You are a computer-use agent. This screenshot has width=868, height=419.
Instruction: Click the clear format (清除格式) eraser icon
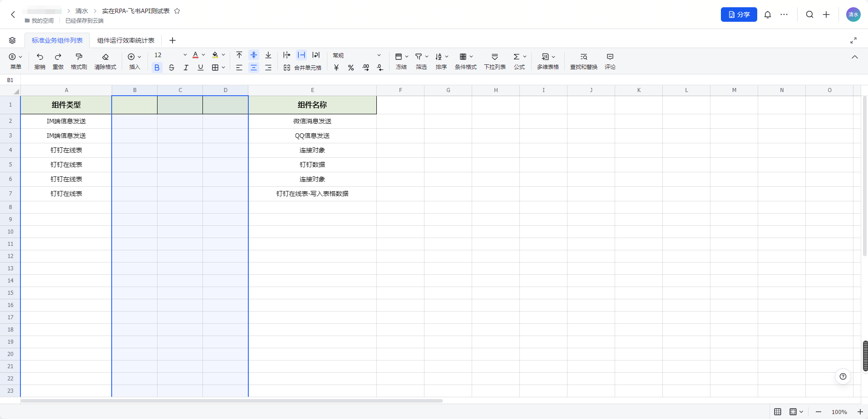(x=105, y=57)
